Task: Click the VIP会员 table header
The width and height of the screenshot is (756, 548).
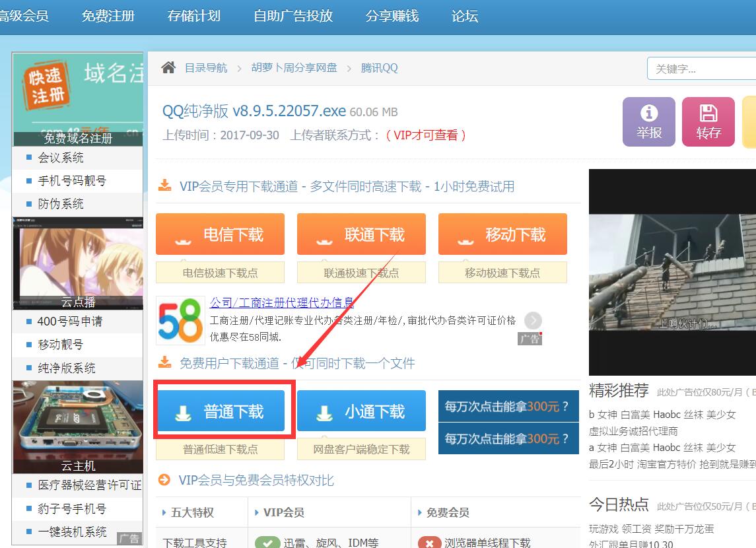Action: coord(283,512)
